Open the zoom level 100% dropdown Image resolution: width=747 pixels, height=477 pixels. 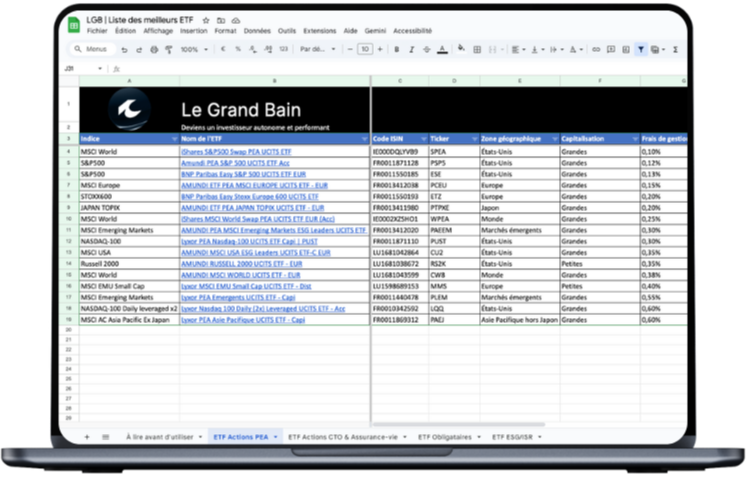(x=194, y=49)
